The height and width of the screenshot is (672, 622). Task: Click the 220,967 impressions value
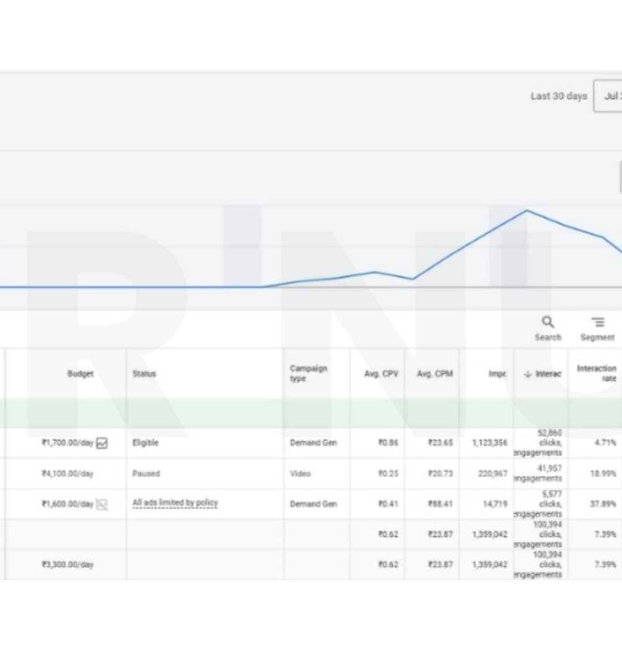(x=493, y=474)
